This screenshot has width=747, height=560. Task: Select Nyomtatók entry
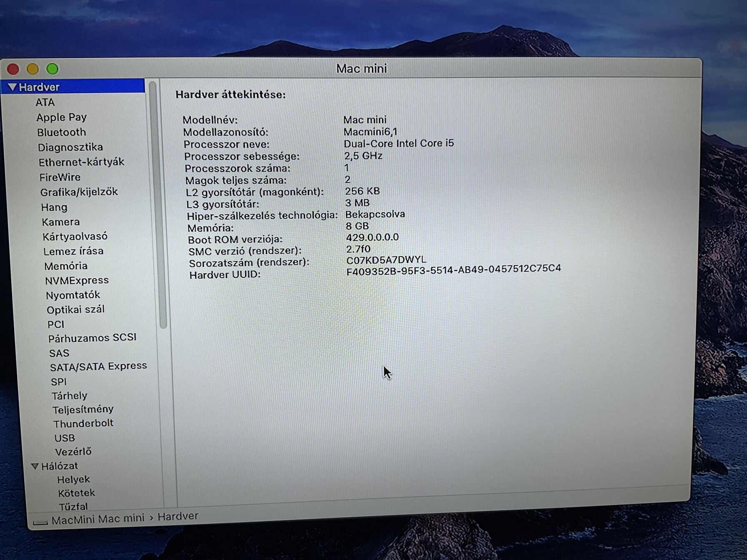pyautogui.click(x=73, y=295)
